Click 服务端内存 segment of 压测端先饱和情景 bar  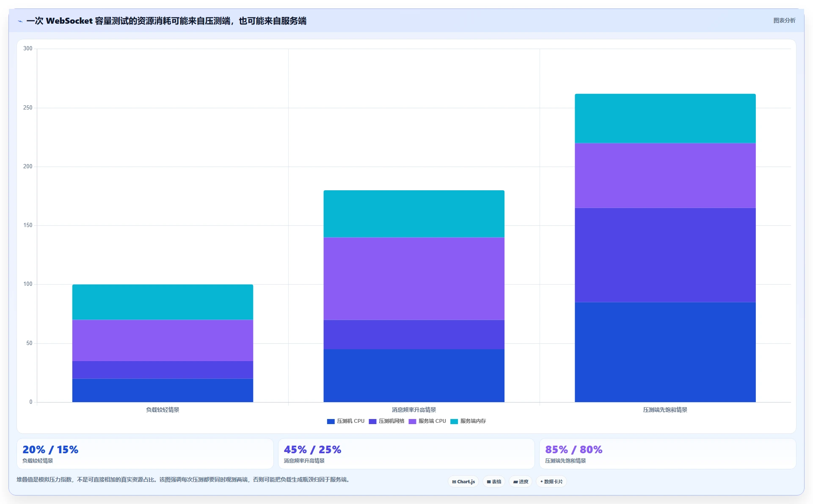(665, 118)
